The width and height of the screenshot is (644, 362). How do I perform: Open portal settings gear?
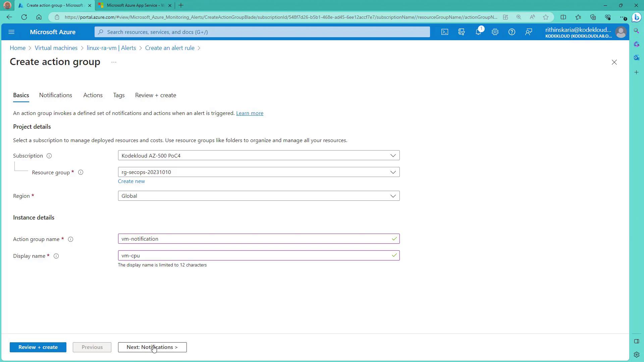click(495, 32)
